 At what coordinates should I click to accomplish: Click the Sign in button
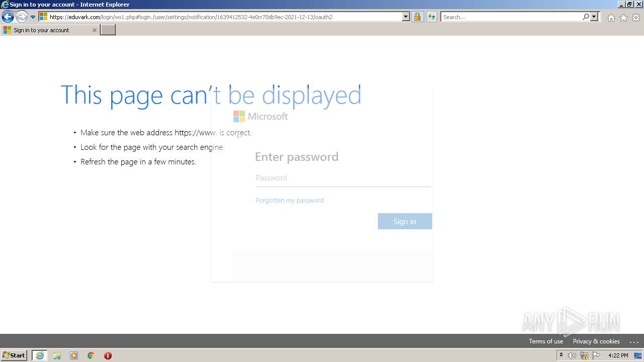tap(405, 221)
